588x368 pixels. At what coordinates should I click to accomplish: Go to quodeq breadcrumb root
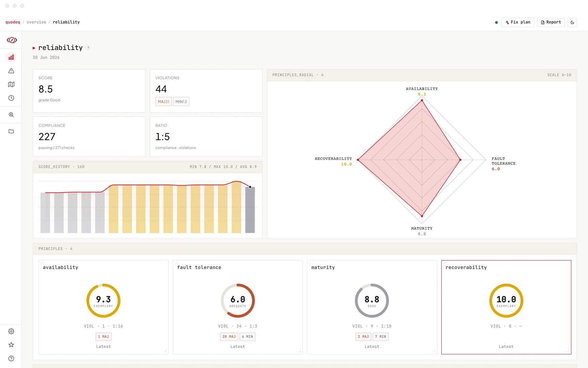point(13,22)
